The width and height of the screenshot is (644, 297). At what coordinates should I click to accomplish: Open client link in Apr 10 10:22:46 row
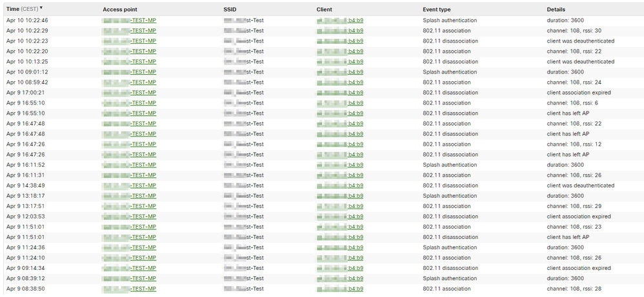(340, 21)
